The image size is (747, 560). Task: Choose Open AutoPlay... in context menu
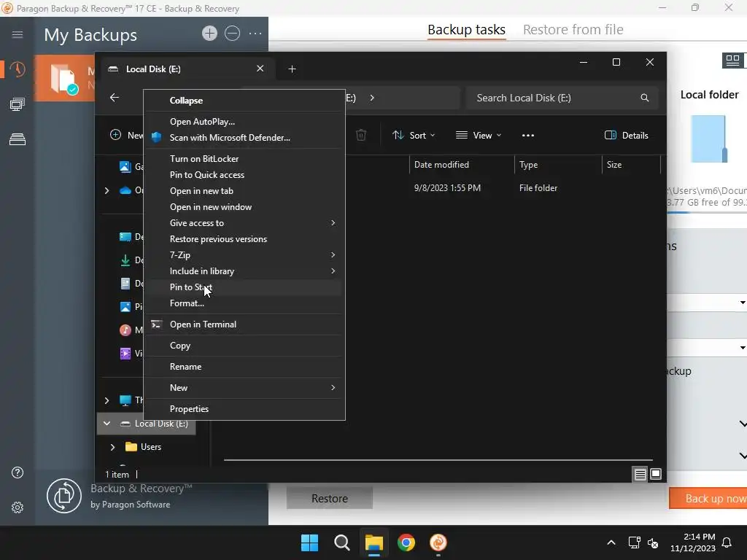tap(244, 122)
